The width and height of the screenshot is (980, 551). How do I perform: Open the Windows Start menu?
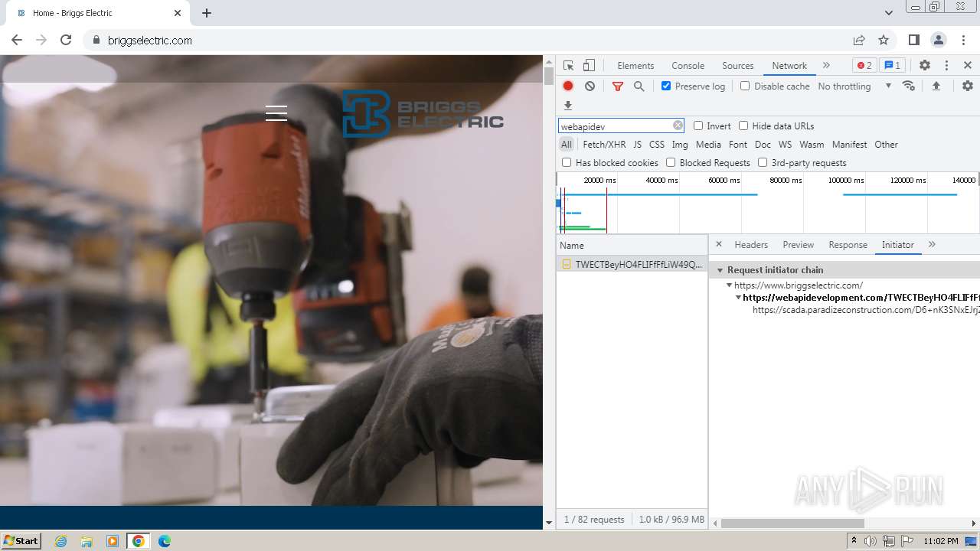pyautogui.click(x=21, y=541)
